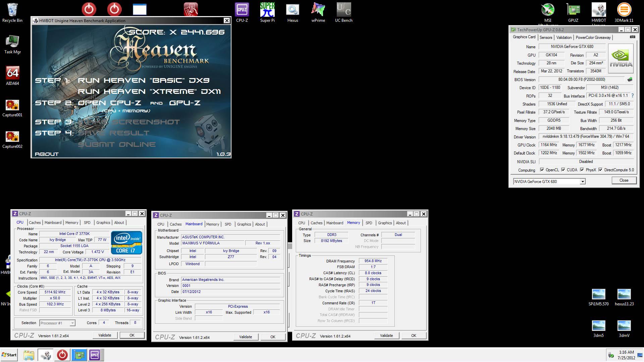This screenshot has height=362, width=644.
Task: Click the BIOS save icon in GPU-Z
Action: (630, 79)
